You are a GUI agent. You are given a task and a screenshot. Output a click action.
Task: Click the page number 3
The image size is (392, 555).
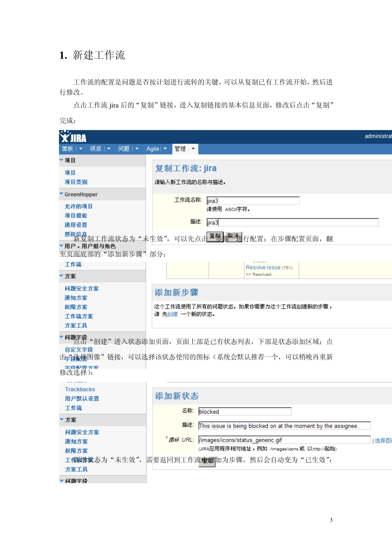[x=331, y=520]
